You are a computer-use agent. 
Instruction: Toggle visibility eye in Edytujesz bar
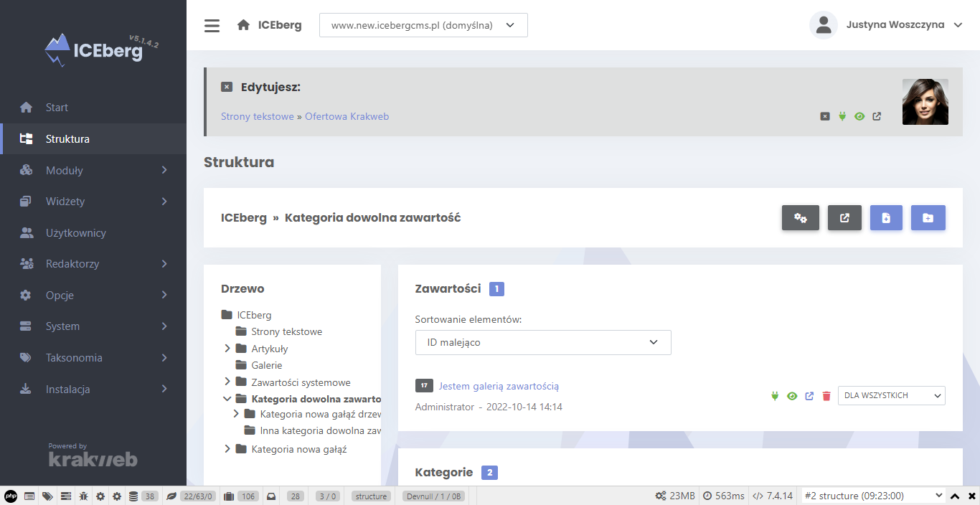(x=859, y=116)
